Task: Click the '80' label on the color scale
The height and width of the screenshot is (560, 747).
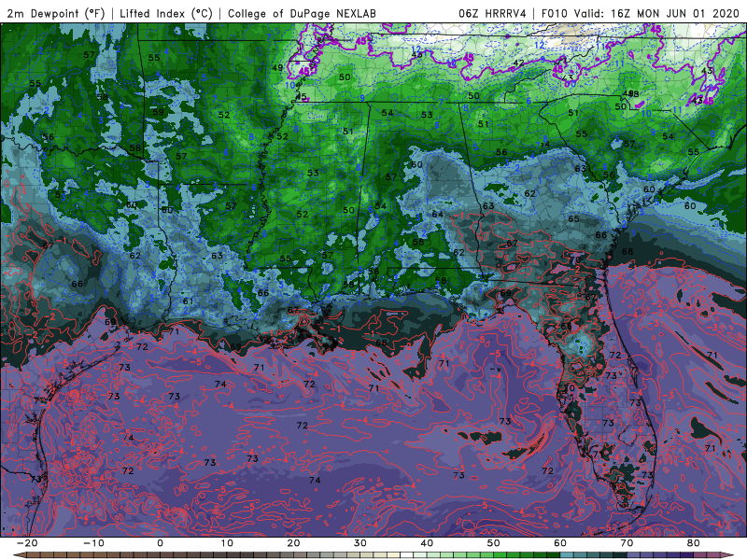Action: click(x=694, y=543)
